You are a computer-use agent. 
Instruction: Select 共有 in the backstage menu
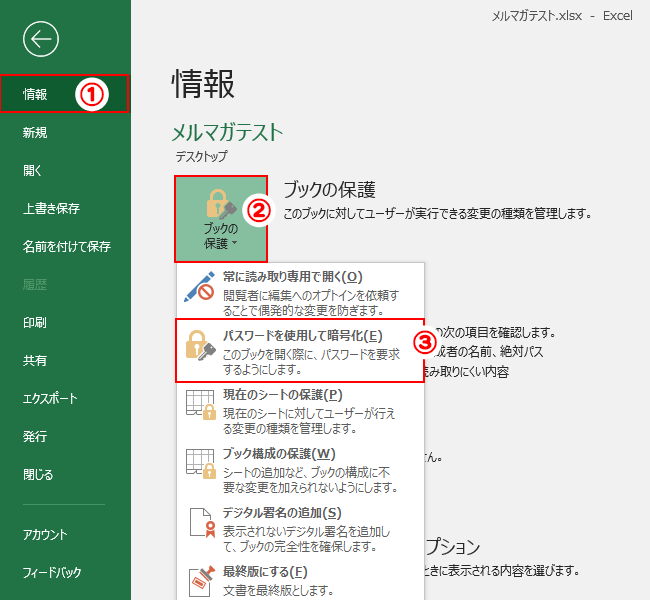(35, 360)
